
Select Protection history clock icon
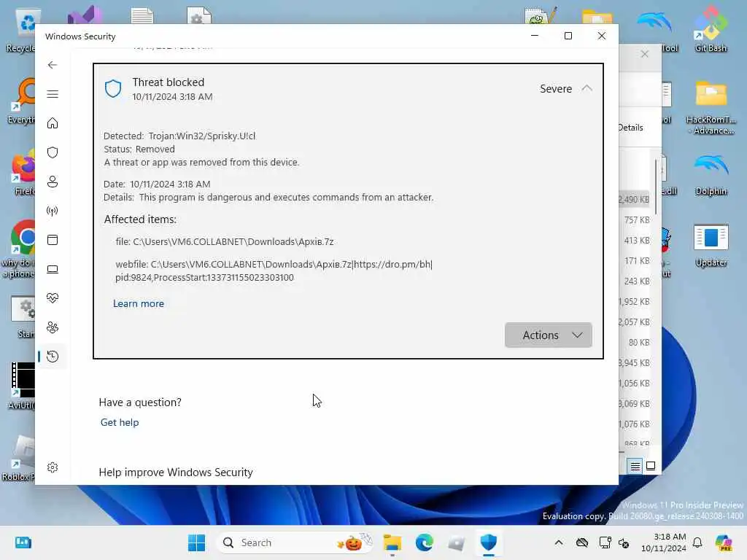[53, 357]
